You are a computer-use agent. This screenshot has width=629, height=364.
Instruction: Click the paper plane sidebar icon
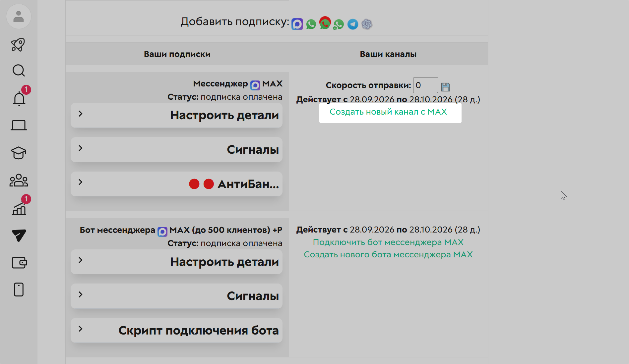[19, 235]
